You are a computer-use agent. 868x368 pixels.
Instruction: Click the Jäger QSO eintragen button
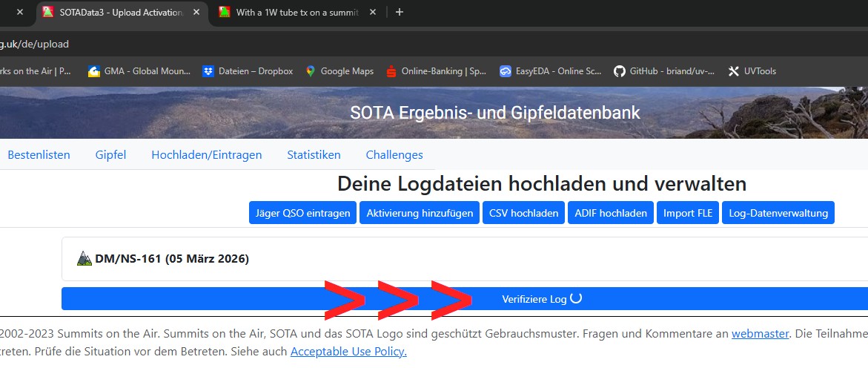click(302, 213)
